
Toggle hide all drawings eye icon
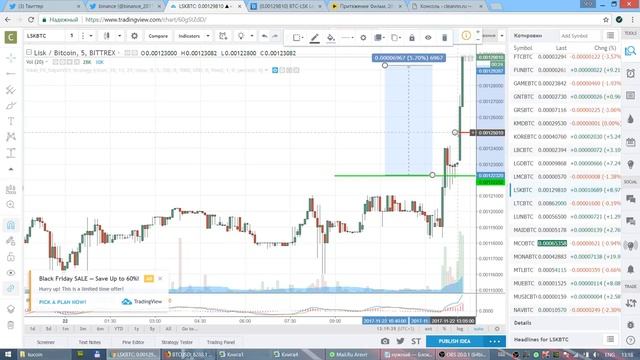(x=11, y=273)
